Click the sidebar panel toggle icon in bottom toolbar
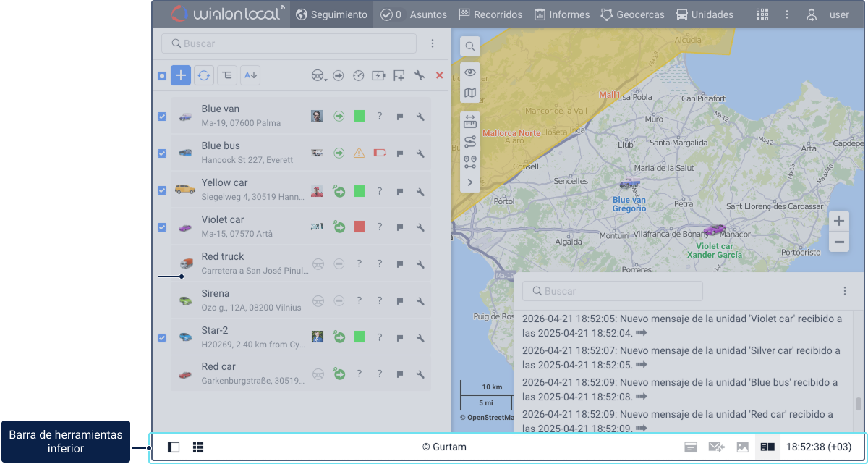868x464 pixels. pyautogui.click(x=174, y=447)
